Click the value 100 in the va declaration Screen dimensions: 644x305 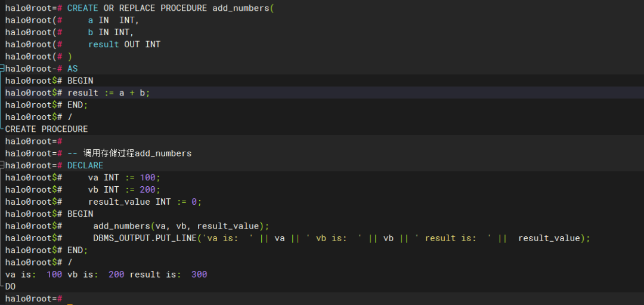point(147,178)
